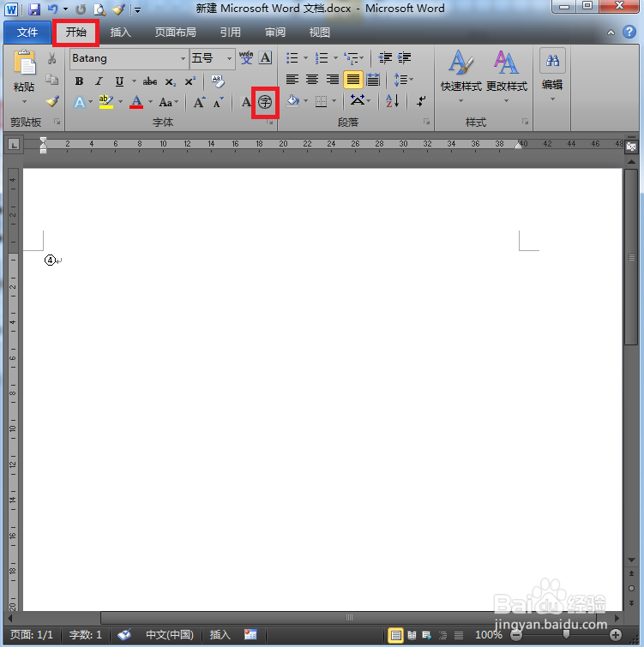
Task: Open the highlight color dropdown arrow
Action: (x=121, y=101)
